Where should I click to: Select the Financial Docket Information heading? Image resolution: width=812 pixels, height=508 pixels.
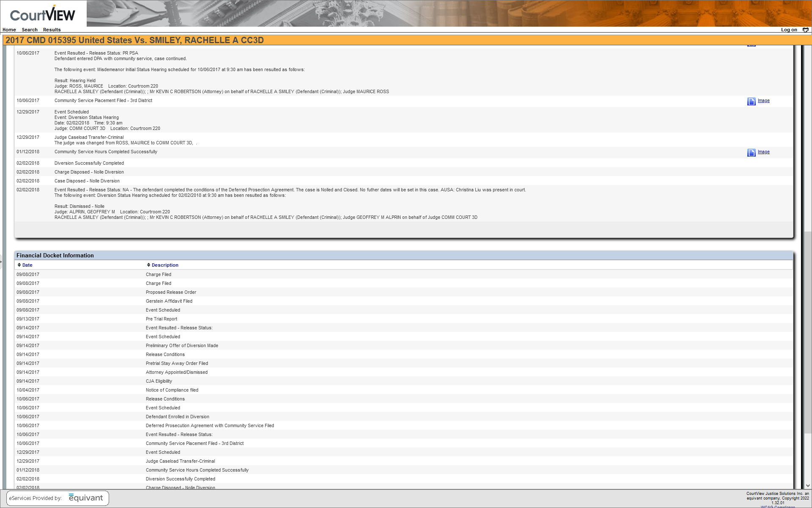55,255
